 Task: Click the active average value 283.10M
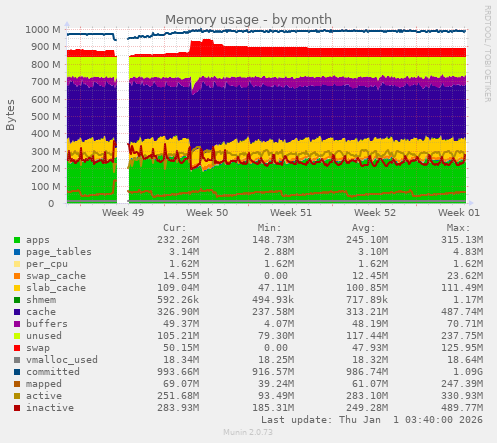pyautogui.click(x=367, y=396)
